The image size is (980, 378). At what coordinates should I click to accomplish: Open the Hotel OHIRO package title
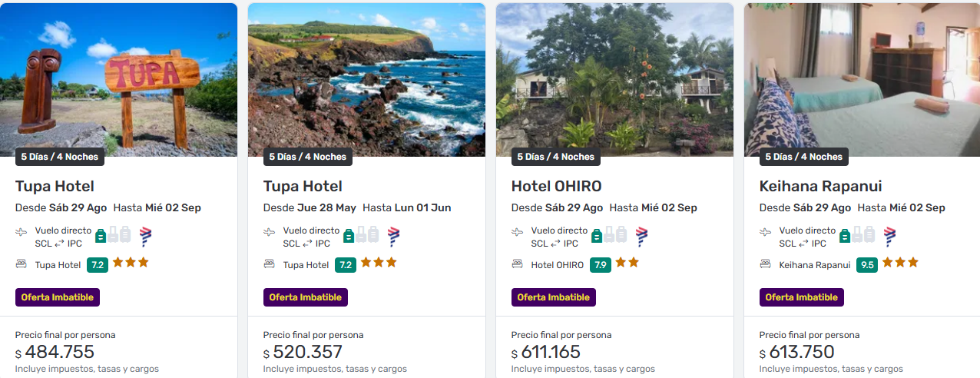coord(556,187)
